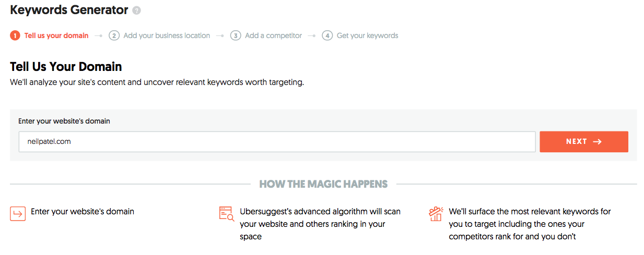Click the 'Enter your website's domain' field label
This screenshot has height=255, width=644.
pos(64,121)
